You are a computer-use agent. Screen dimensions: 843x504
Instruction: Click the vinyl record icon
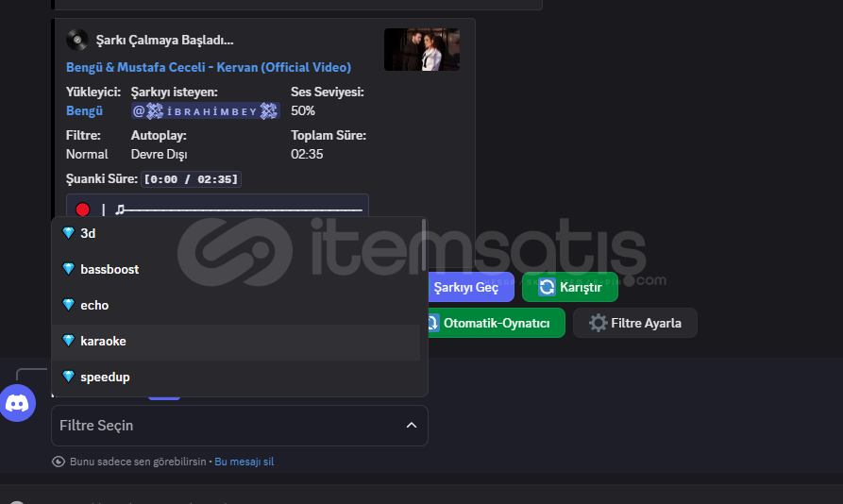point(77,40)
